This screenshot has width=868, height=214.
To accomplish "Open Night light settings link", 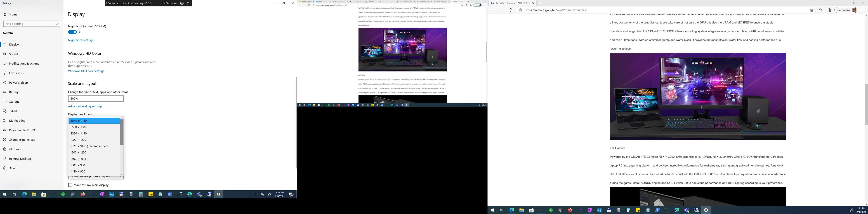I will 80,40.
